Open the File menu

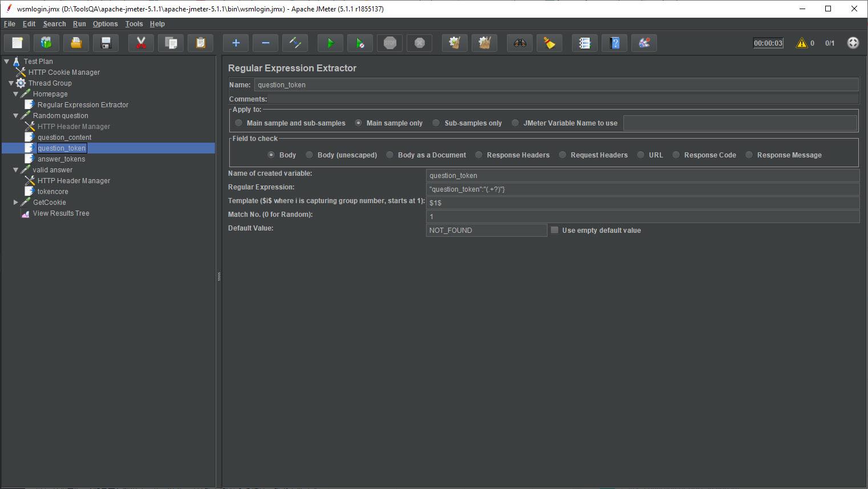click(x=10, y=24)
